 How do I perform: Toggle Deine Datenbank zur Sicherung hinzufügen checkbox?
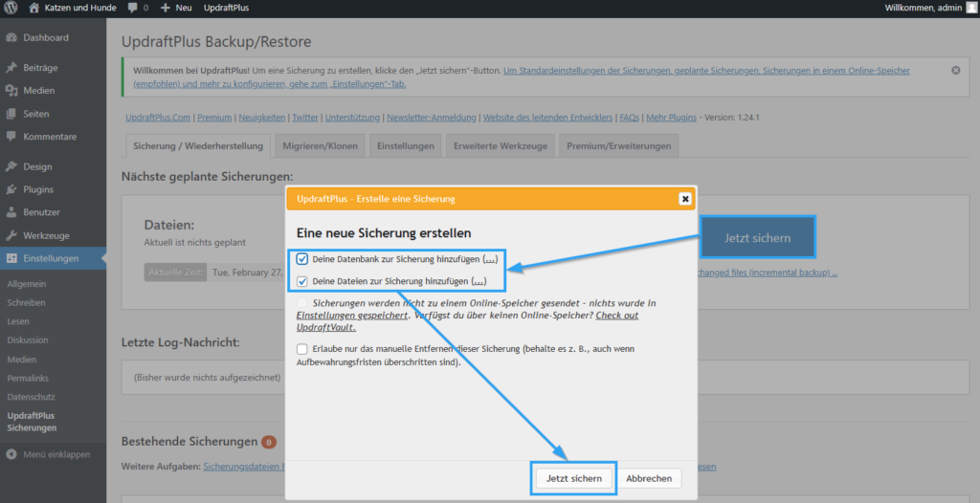302,259
